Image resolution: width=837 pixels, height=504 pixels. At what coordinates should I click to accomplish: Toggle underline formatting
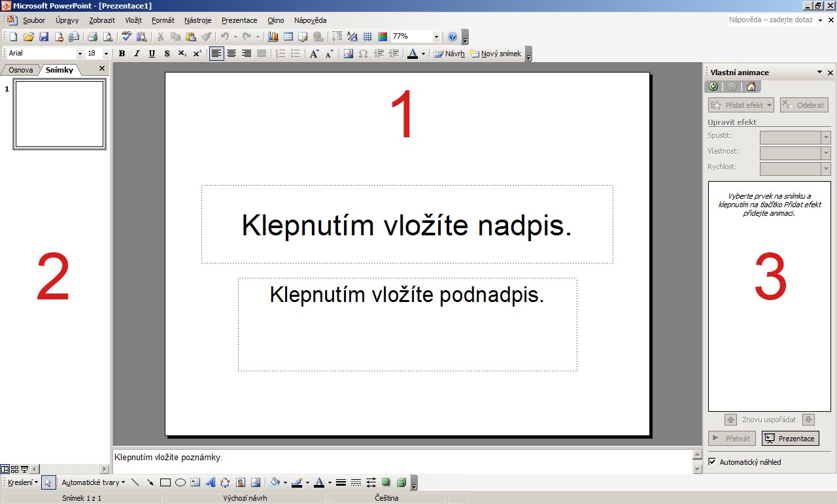(152, 54)
